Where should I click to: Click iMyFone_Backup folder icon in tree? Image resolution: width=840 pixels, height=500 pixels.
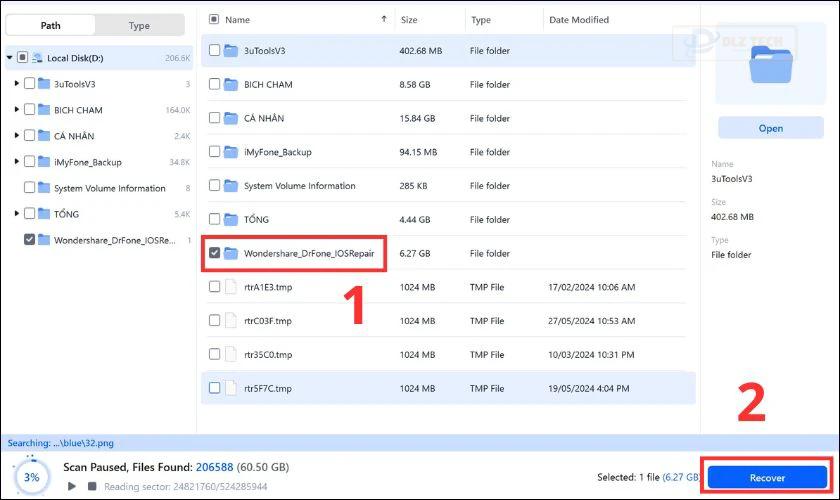pyautogui.click(x=44, y=161)
